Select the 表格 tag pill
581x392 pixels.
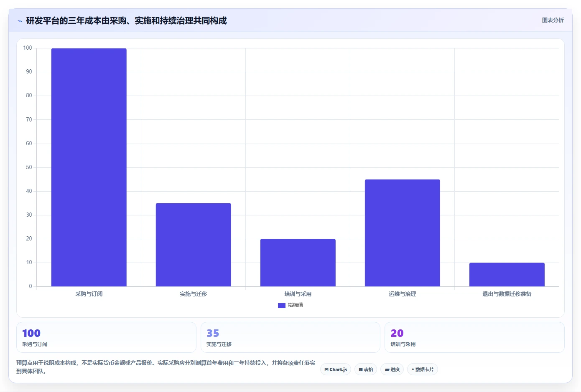[x=366, y=369]
